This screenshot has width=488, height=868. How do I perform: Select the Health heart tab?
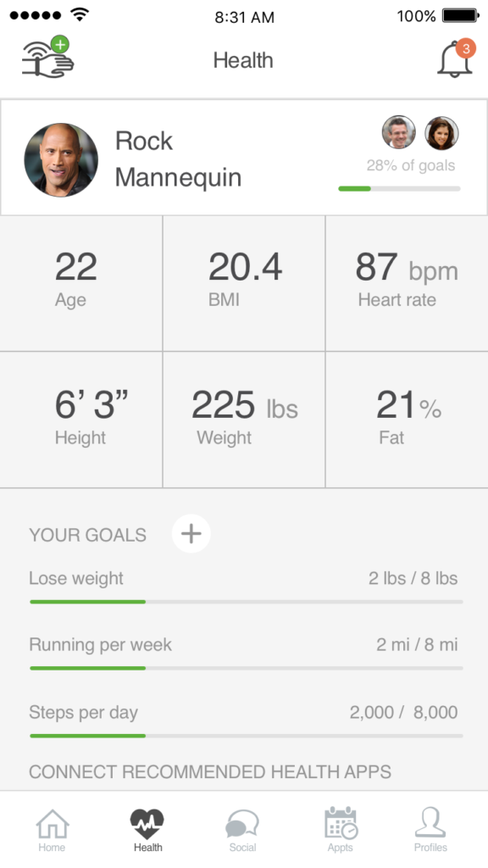pos(147,829)
